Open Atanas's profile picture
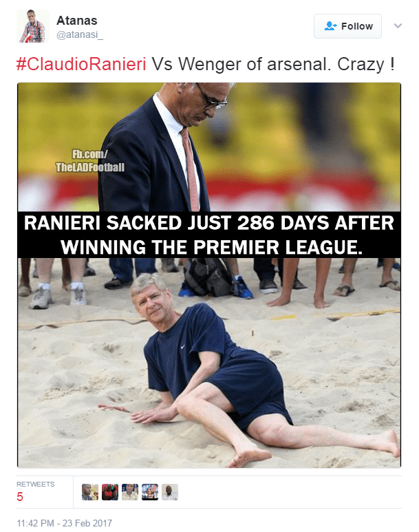The image size is (419, 532). [32, 26]
